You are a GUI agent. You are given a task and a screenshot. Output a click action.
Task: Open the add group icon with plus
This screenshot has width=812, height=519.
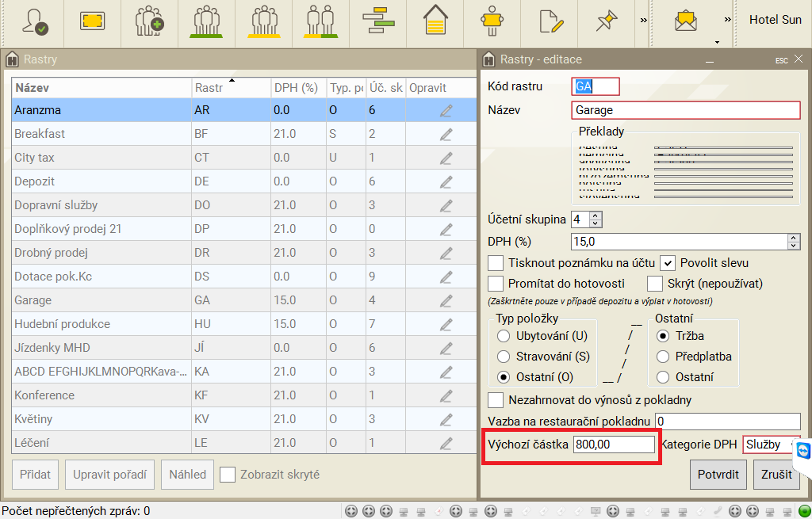(x=148, y=21)
